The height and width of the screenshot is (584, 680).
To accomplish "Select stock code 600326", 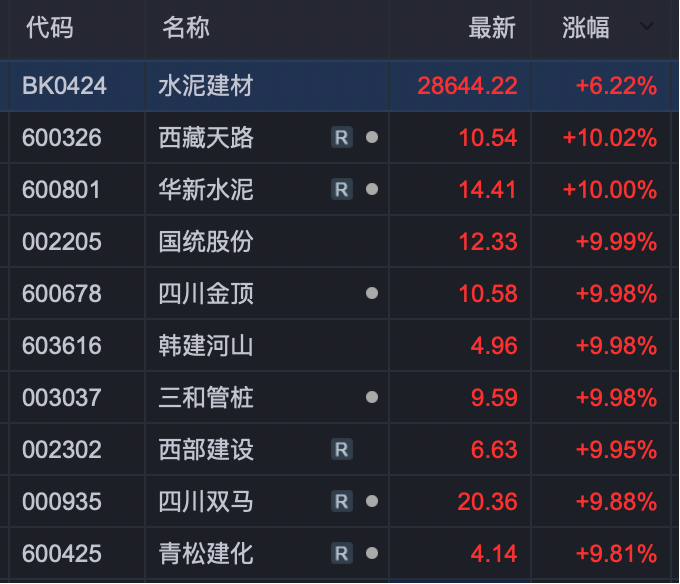I will (62, 138).
